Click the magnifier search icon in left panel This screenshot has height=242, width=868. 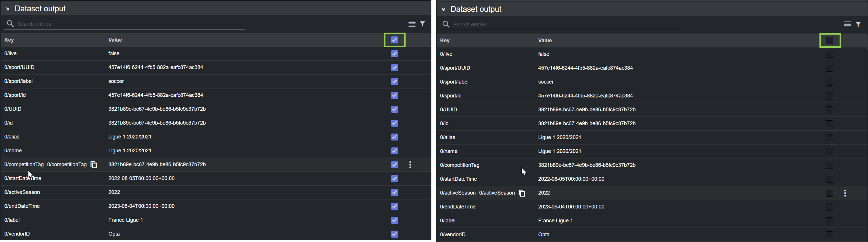pos(11,24)
